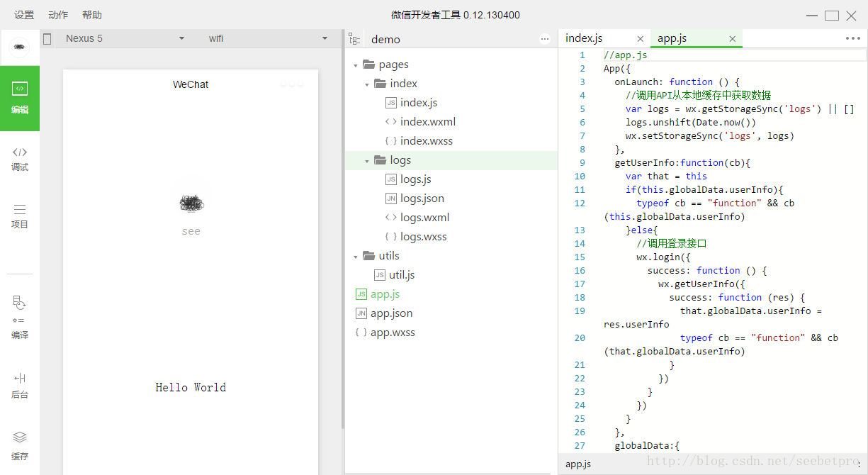
Task: Click the demo project name header
Action: (385, 40)
